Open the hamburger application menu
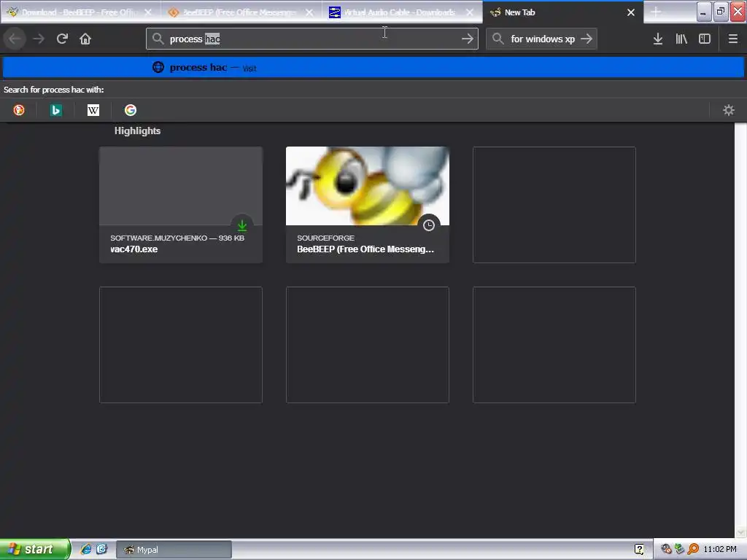The width and height of the screenshot is (747, 560). pos(733,39)
